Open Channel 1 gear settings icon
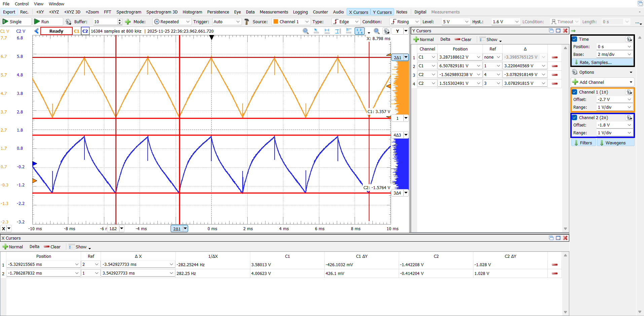644x316 pixels. 629,92
